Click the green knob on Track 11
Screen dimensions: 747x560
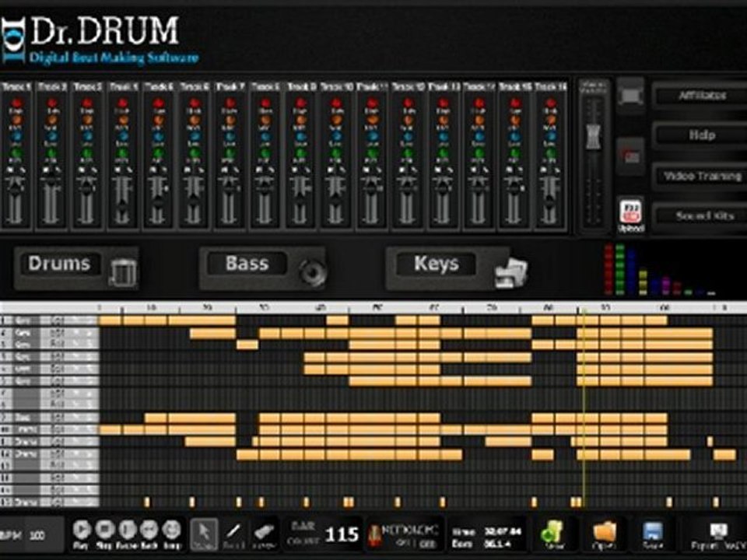(x=373, y=153)
